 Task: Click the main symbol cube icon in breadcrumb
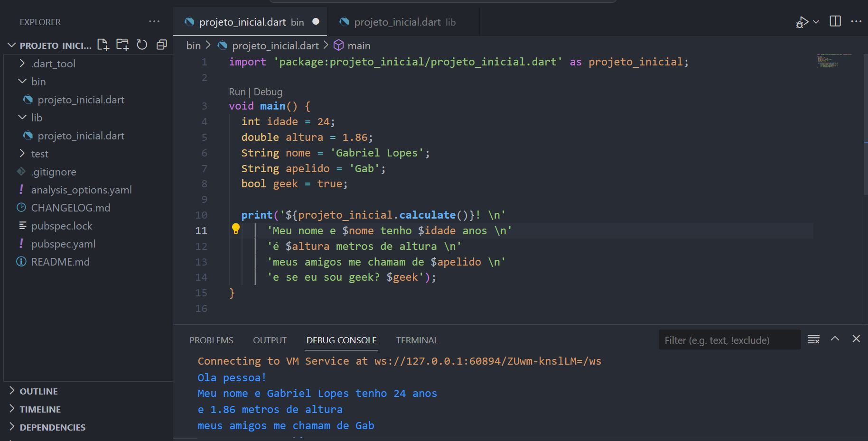pos(338,45)
